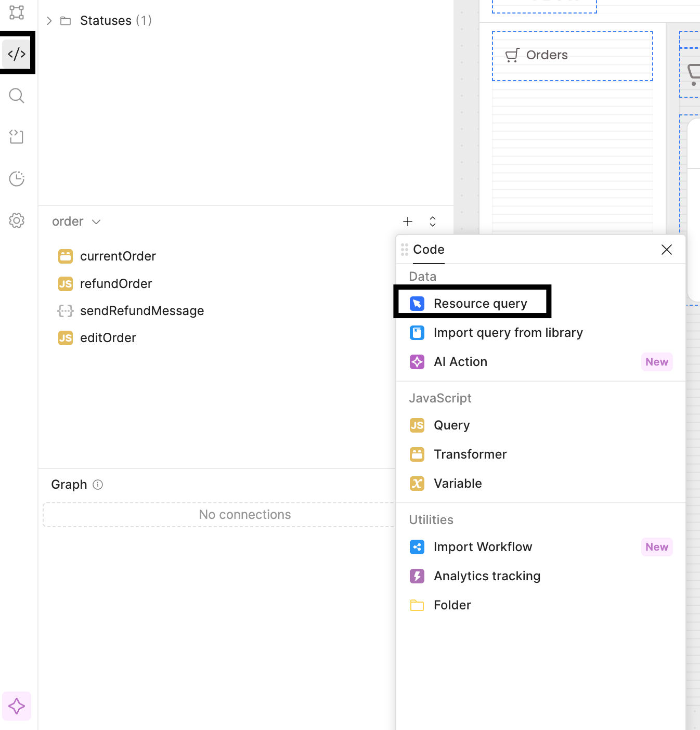Click the Variable x icon
The image size is (700, 730).
click(x=417, y=484)
